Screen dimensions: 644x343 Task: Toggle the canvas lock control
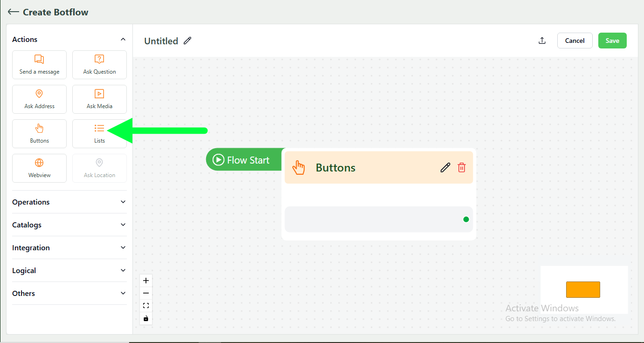point(145,318)
